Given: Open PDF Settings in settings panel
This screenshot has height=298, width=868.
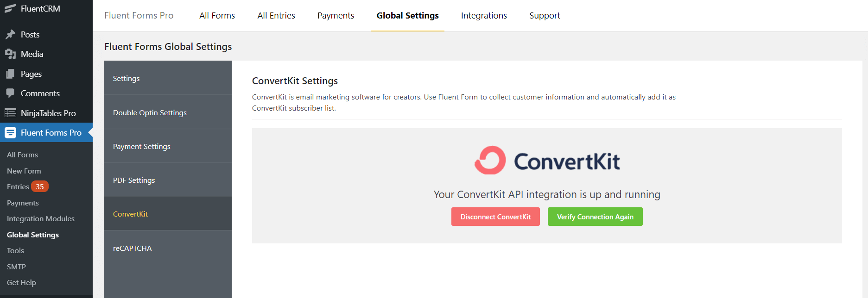Looking at the screenshot, I should (x=168, y=180).
